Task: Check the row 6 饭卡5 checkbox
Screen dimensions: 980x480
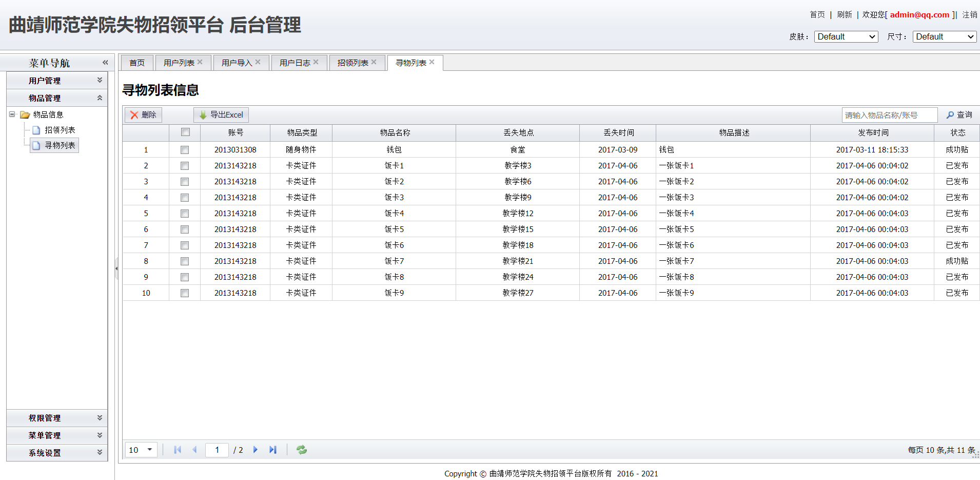Action: (x=185, y=229)
